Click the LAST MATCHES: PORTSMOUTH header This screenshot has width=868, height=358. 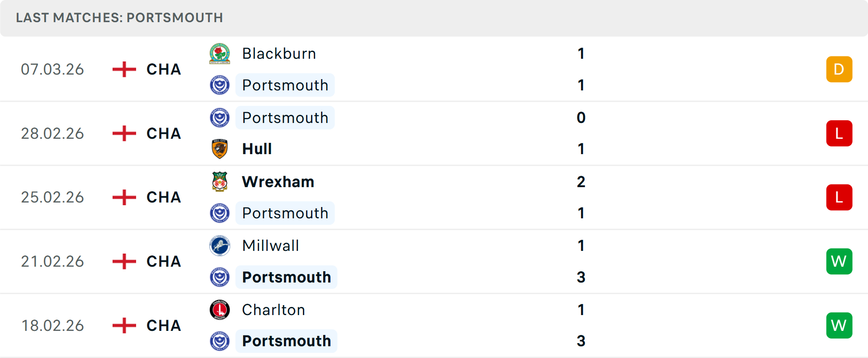tap(119, 18)
